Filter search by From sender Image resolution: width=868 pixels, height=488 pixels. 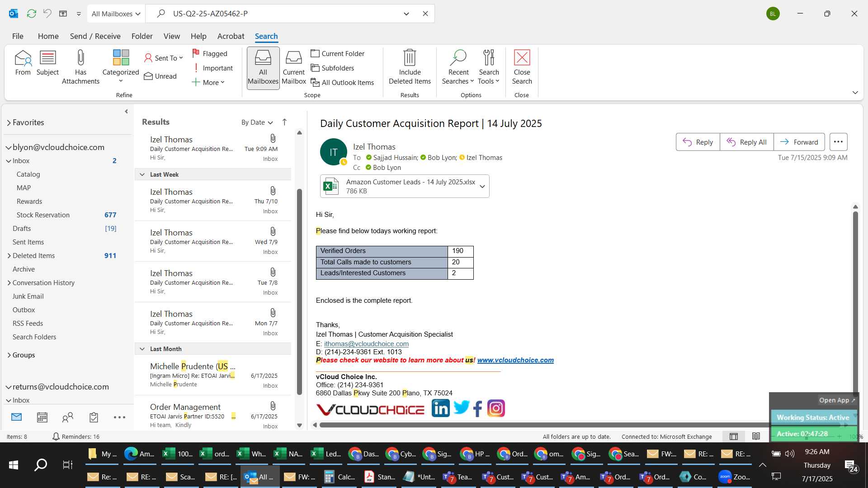click(23, 63)
